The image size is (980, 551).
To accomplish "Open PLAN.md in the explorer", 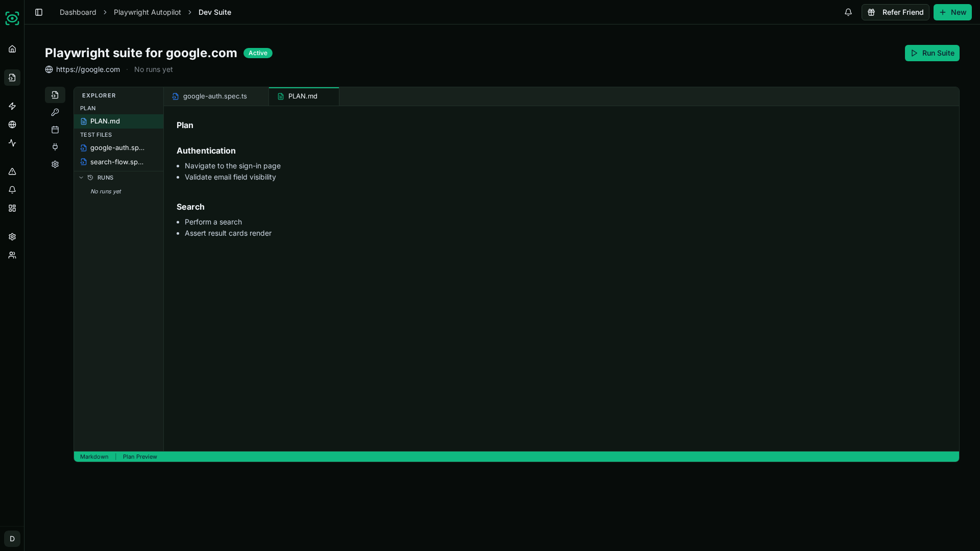I will click(118, 121).
